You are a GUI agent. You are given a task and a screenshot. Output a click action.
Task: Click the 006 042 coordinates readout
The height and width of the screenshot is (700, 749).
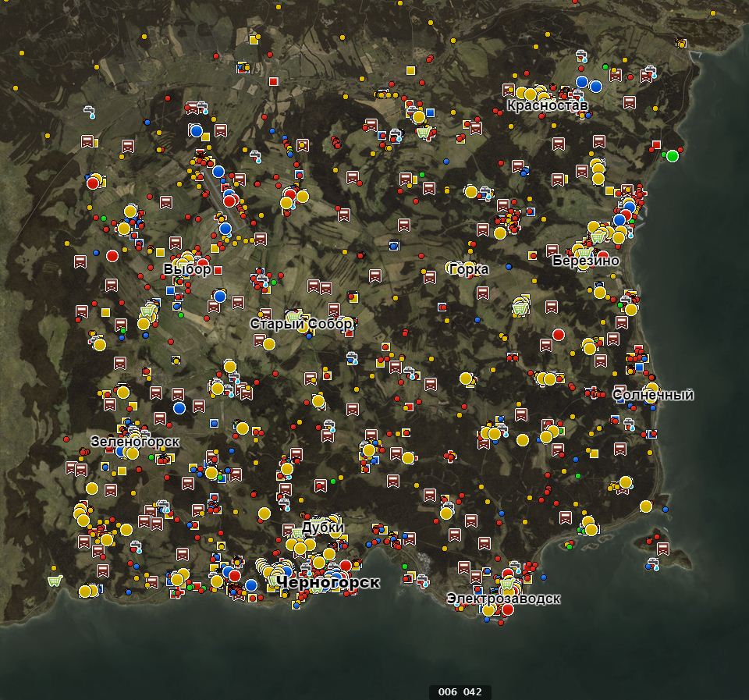pos(460,691)
